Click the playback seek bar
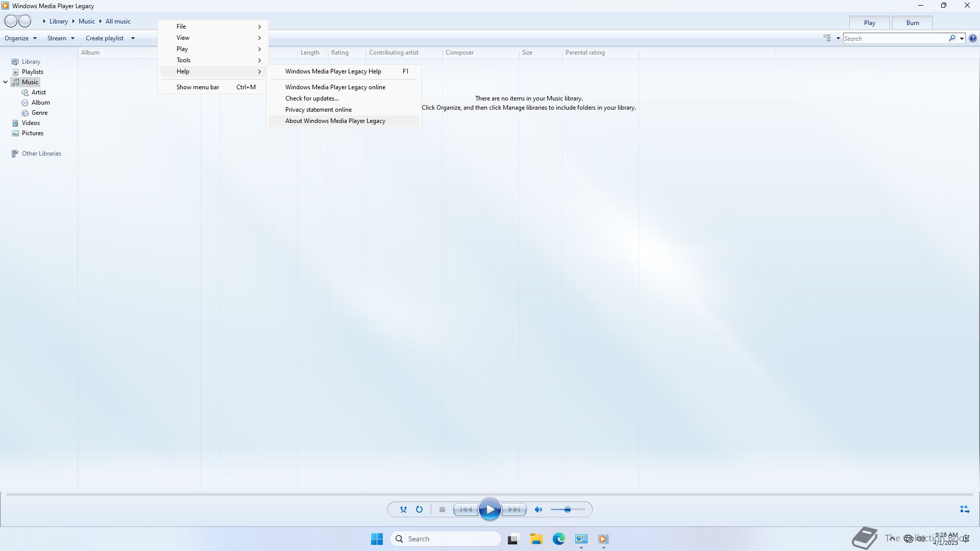 click(x=490, y=494)
